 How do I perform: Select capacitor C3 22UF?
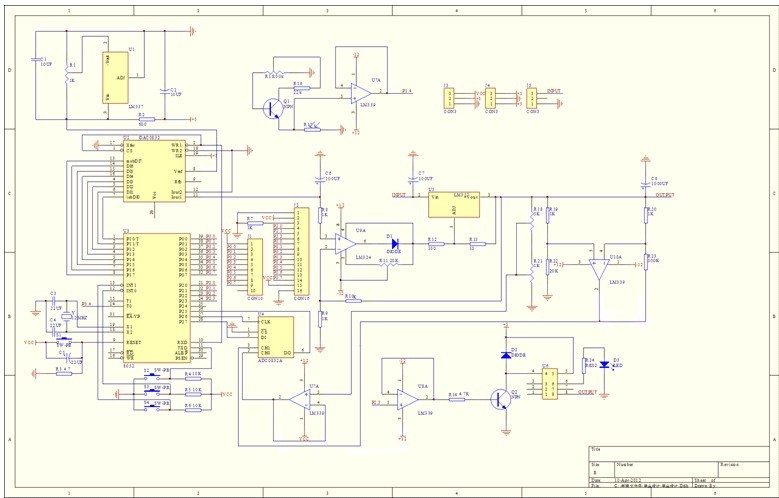tap(53, 301)
